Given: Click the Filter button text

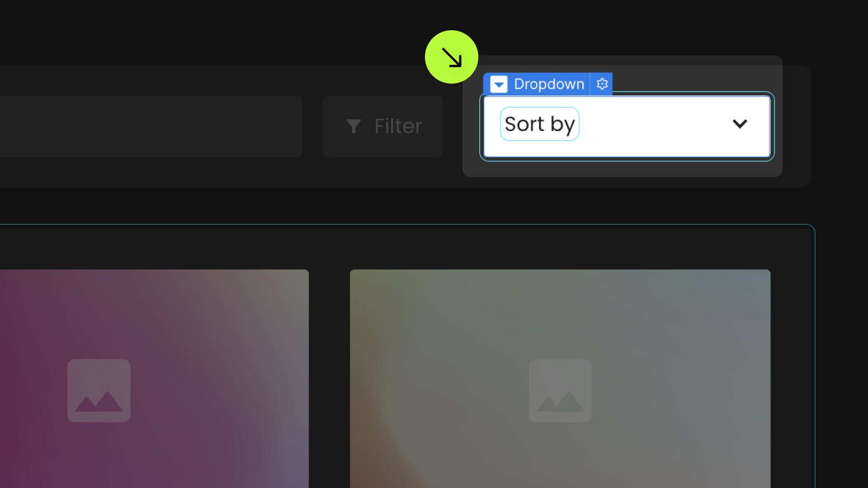Looking at the screenshot, I should [398, 126].
